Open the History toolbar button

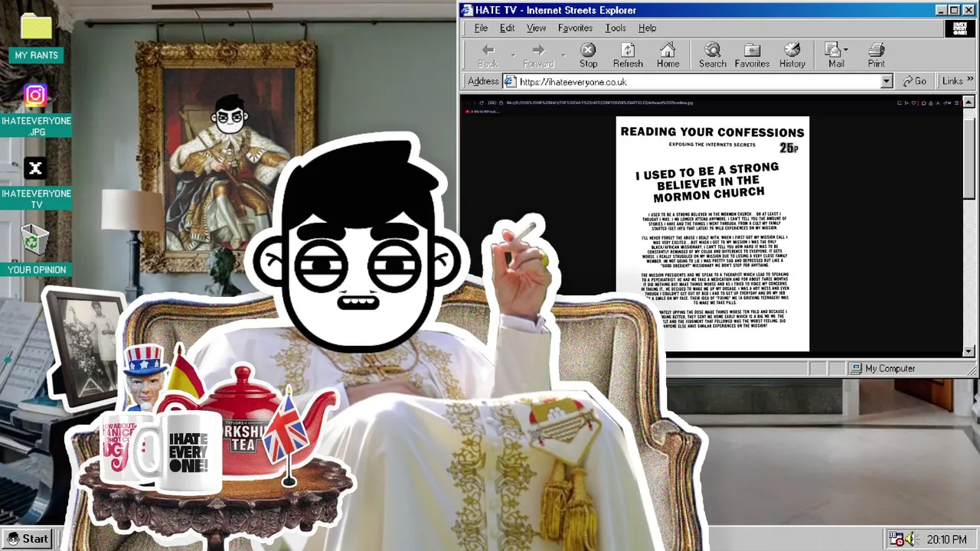click(x=792, y=55)
